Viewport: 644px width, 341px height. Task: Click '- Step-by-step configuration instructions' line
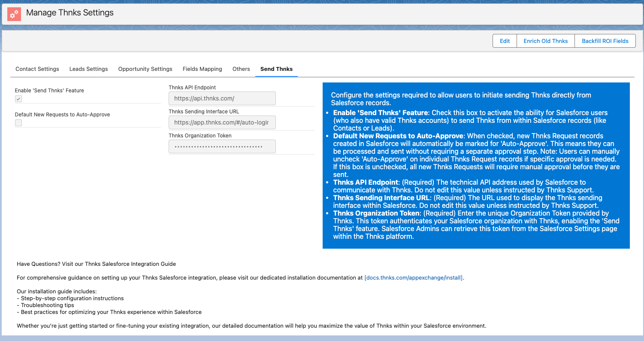click(x=70, y=298)
